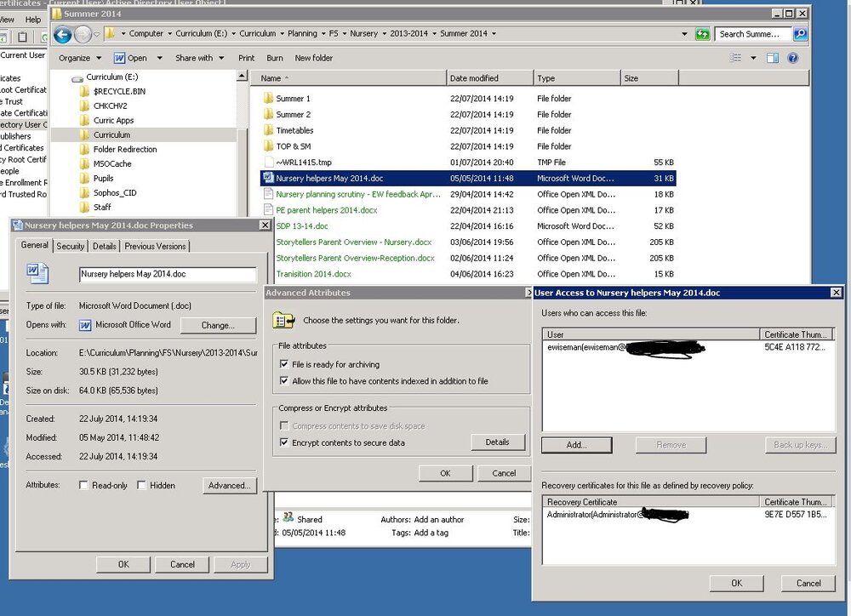Click Add... button in User Access dialog
This screenshot has width=851, height=616.
576,445
